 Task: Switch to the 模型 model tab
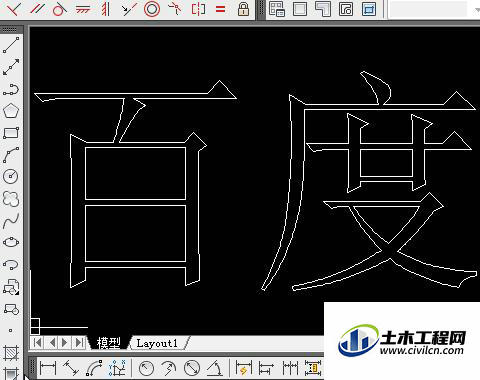click(108, 343)
